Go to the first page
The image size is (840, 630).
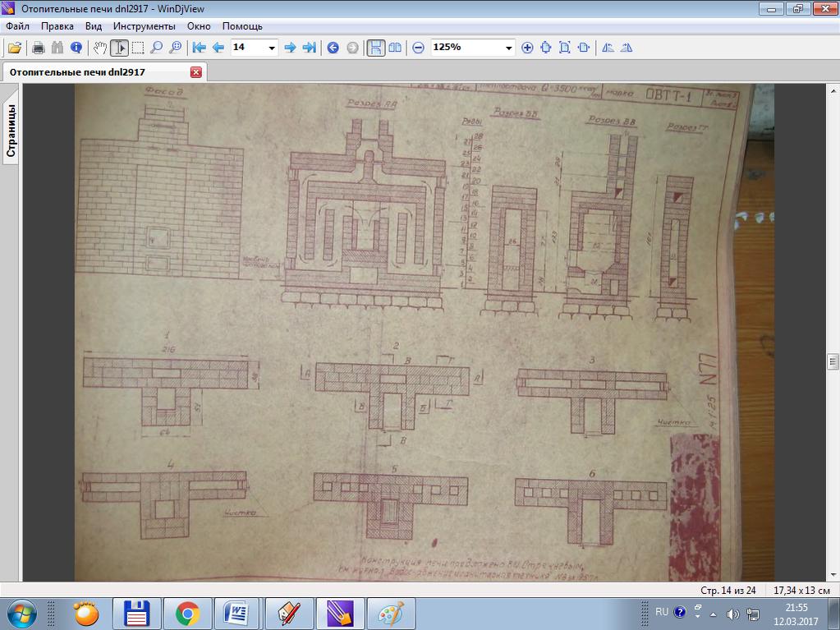200,48
